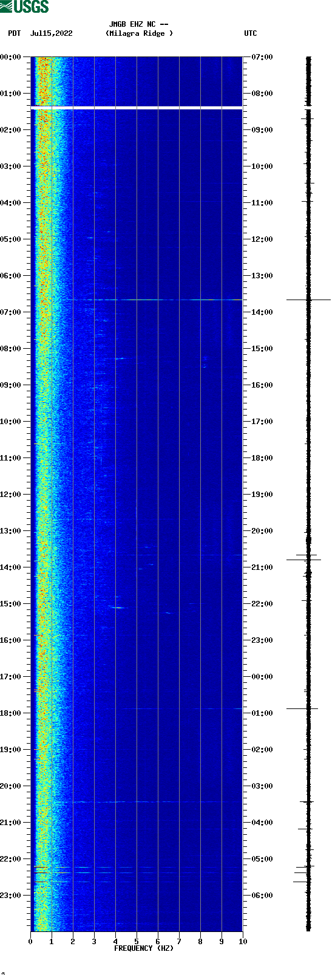Click the 00:00 UTC time label
335x980 pixels.
262,677
